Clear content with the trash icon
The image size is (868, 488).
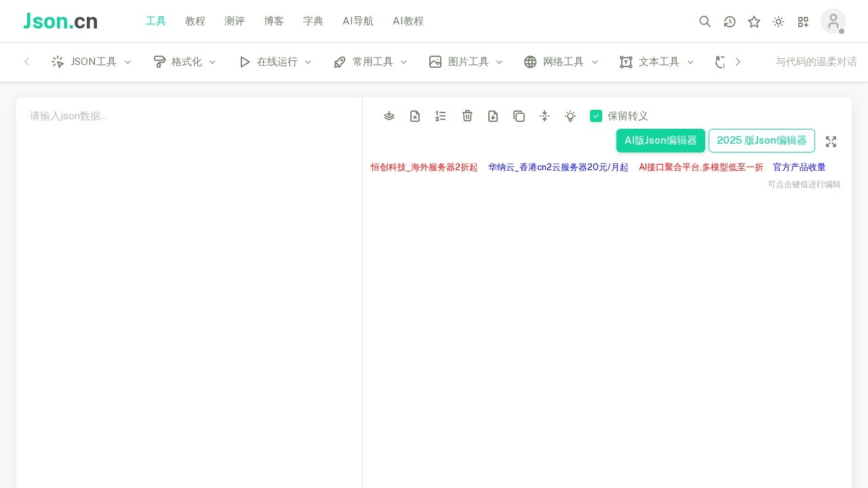[467, 116]
